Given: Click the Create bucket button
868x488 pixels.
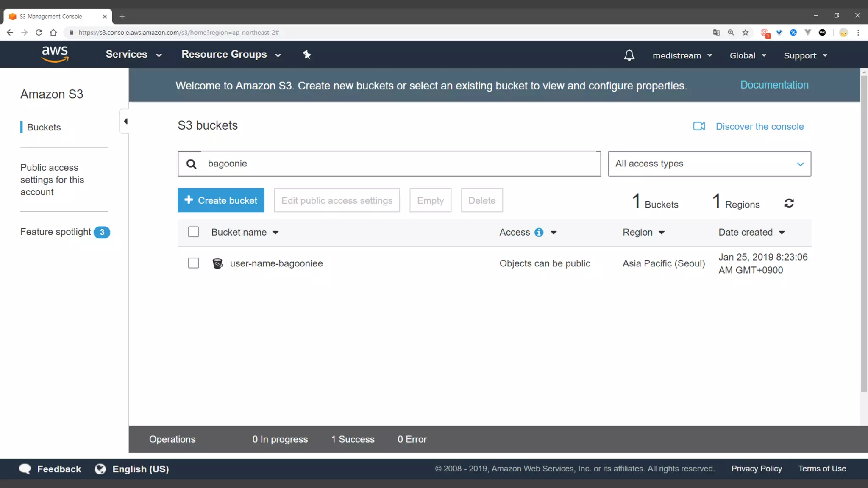Looking at the screenshot, I should [221, 200].
